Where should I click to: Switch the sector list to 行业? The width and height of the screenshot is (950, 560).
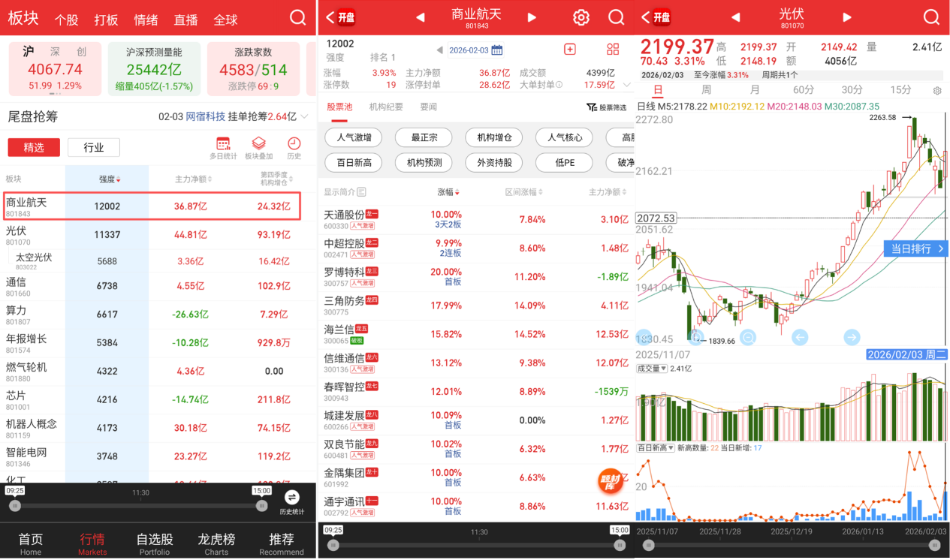click(x=94, y=147)
